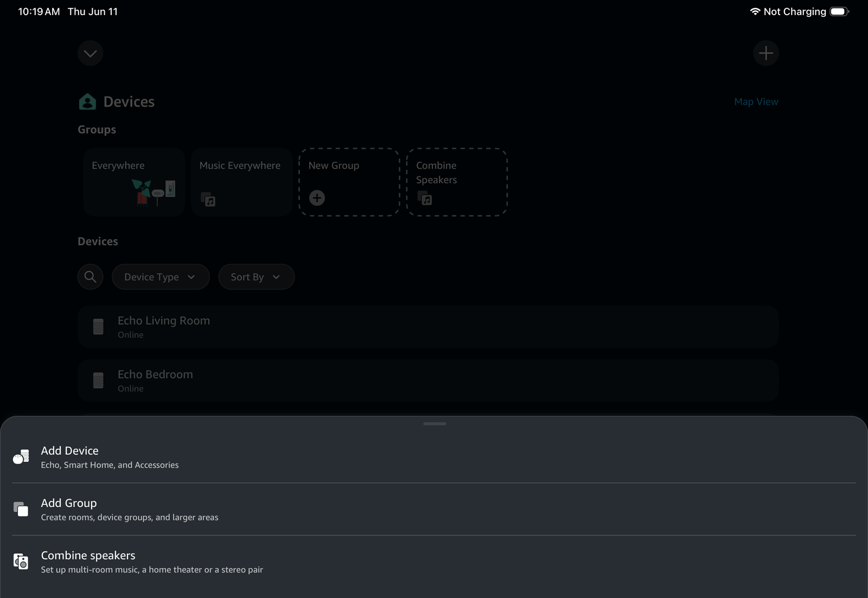This screenshot has width=868, height=598.
Task: Collapse using the top-left chevron button
Action: click(x=91, y=53)
